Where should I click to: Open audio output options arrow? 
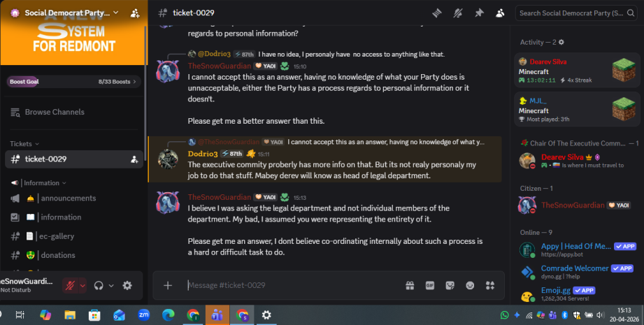pos(111,285)
